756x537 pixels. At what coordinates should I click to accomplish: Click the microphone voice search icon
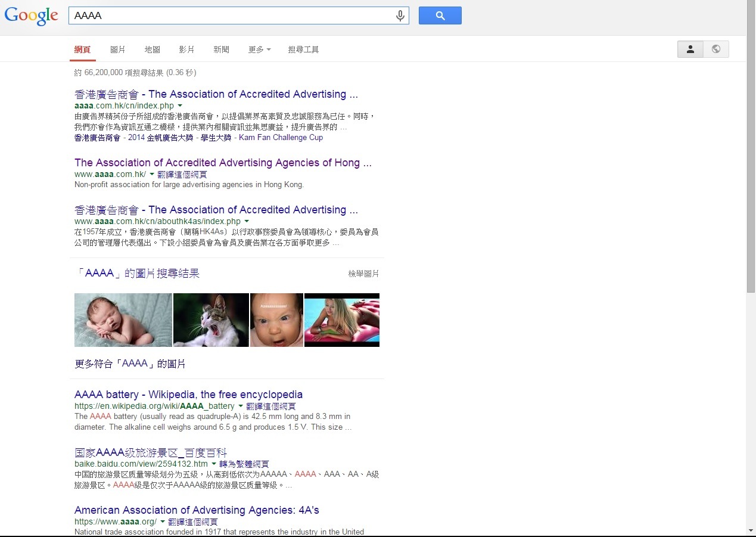400,16
